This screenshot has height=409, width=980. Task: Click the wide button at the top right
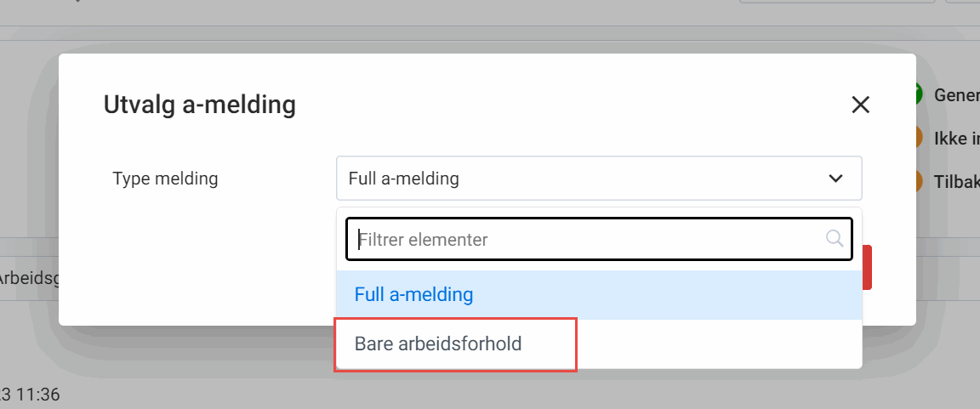click(838, 3)
